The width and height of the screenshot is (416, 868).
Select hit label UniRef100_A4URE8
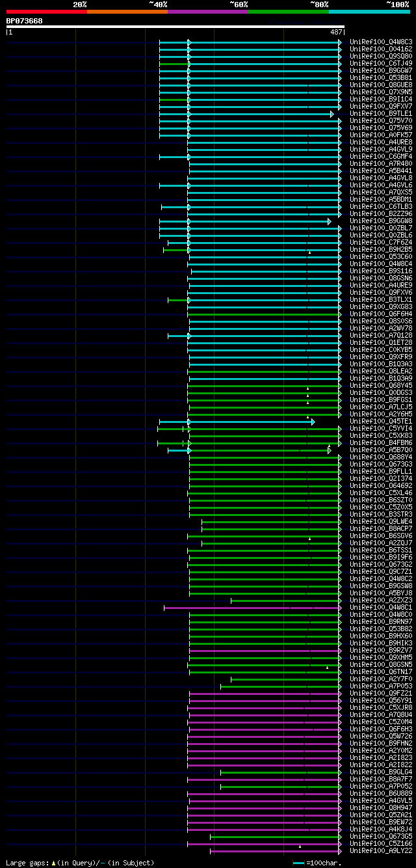pyautogui.click(x=381, y=142)
